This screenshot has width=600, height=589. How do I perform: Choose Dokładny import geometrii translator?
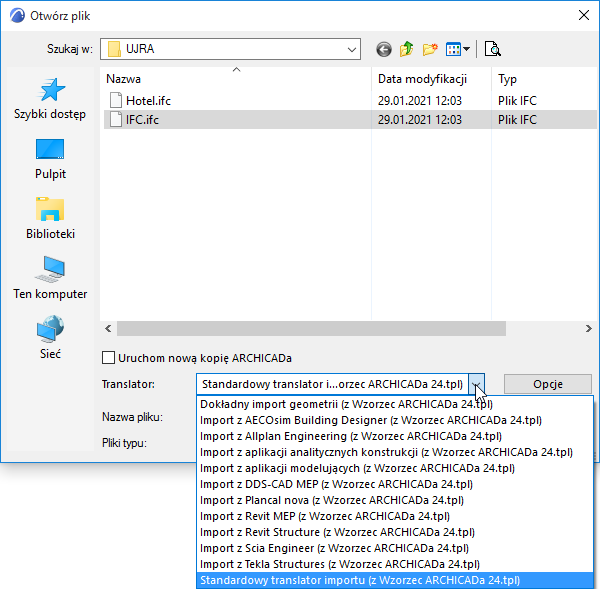pyautogui.click(x=395, y=404)
